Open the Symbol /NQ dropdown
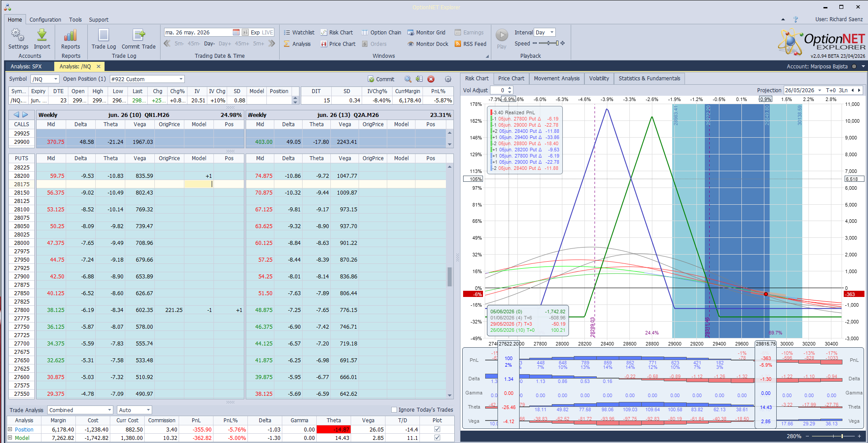868x443 pixels. pos(56,79)
